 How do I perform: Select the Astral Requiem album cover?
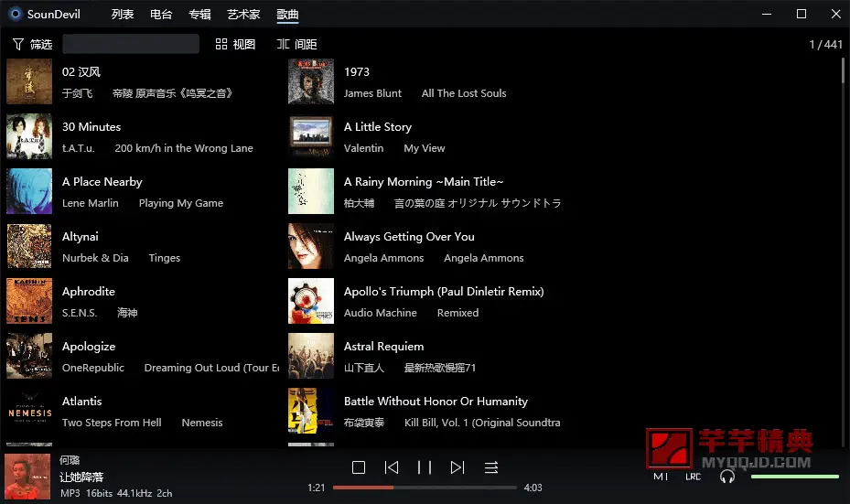pos(311,356)
